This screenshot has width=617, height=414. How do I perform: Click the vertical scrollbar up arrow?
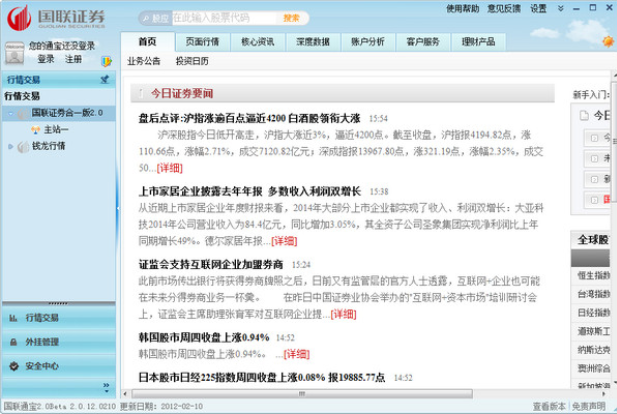(x=614, y=74)
